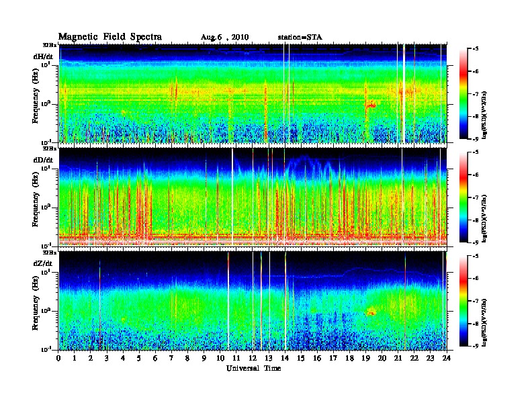Click the log(PSD) label beside dZ/dt color bar
Viewport: 532px width, 411px height.
484,322
